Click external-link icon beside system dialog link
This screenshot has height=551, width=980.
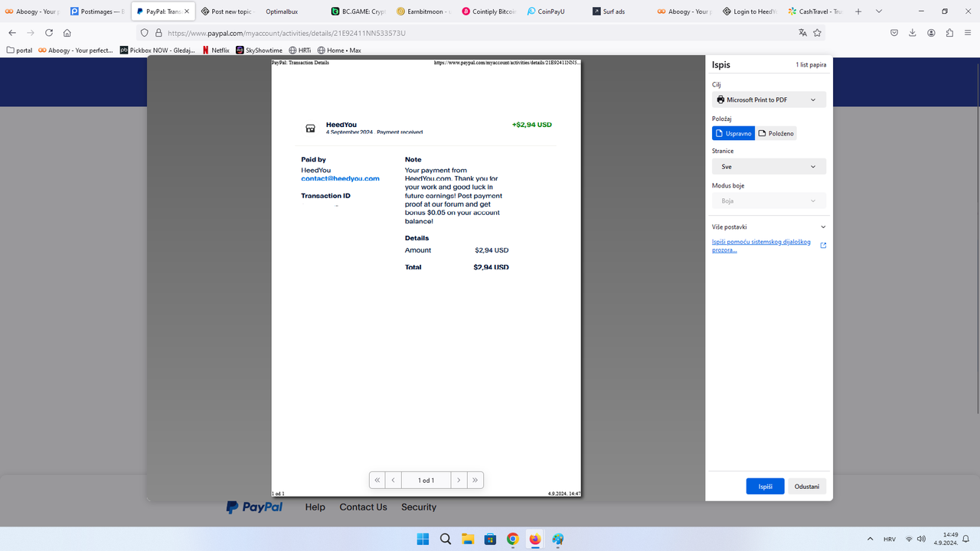(x=823, y=246)
